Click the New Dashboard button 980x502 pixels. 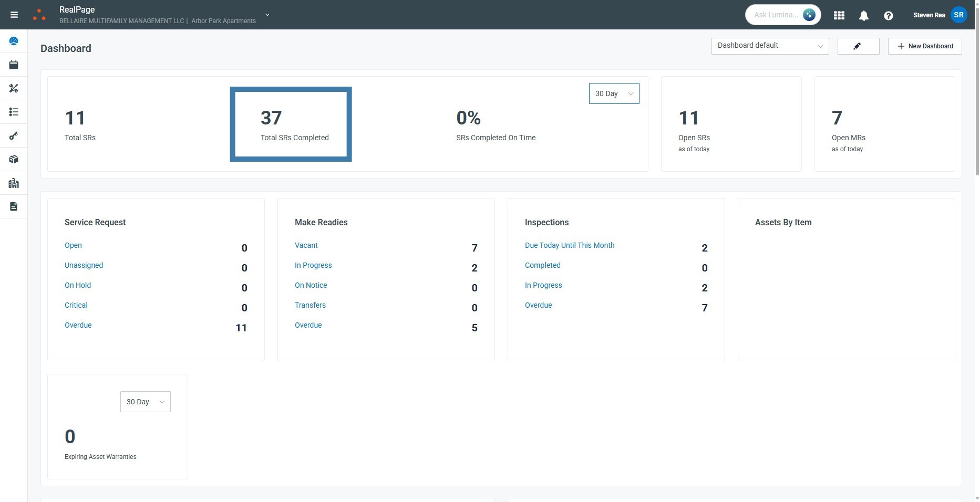[924, 46]
